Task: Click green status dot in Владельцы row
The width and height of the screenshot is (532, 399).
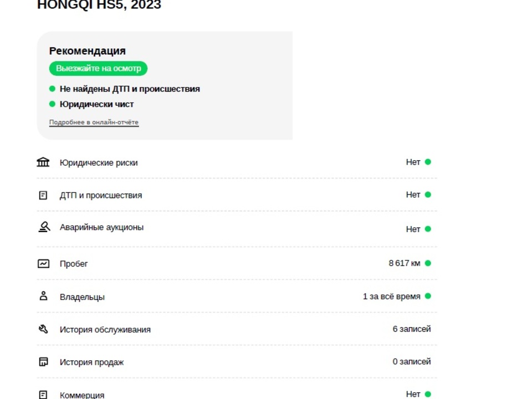Action: [428, 296]
